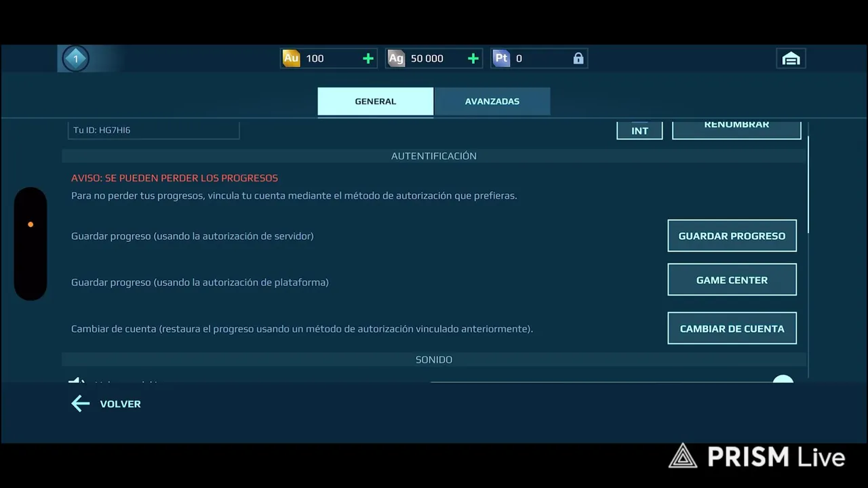This screenshot has height=488, width=868.
Task: Click the AUTENTIFICACIÓN section header
Action: pyautogui.click(x=434, y=156)
